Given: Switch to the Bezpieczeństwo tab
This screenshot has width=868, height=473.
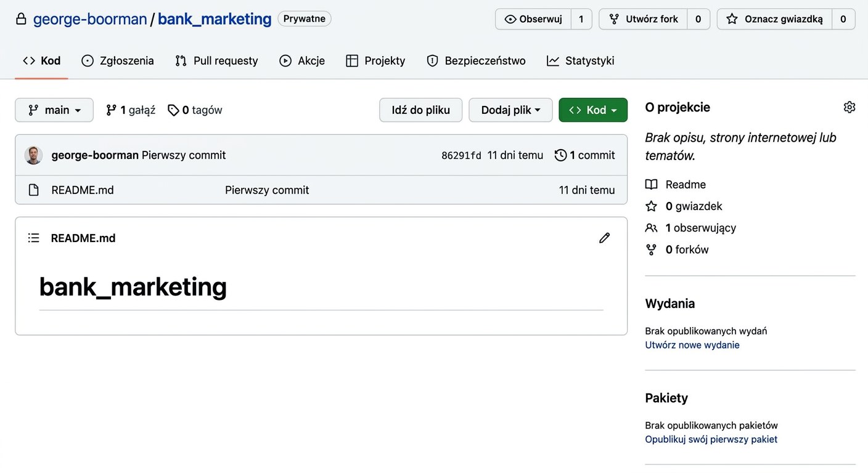Looking at the screenshot, I should (476, 60).
